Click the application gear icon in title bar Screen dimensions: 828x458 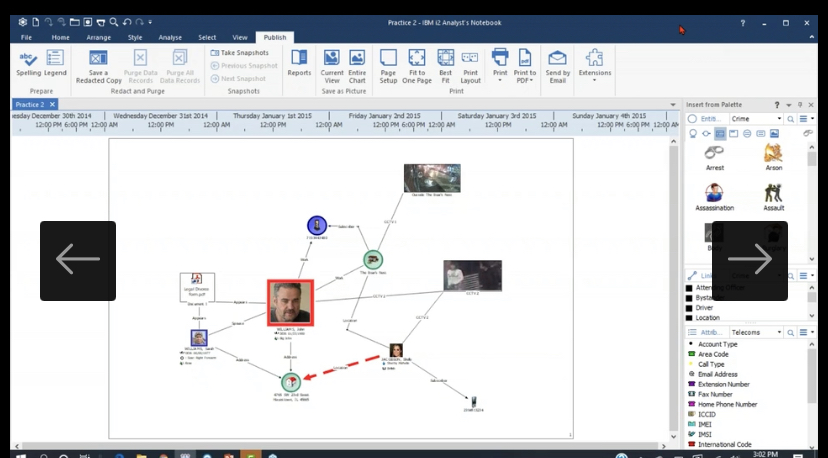pos(22,22)
